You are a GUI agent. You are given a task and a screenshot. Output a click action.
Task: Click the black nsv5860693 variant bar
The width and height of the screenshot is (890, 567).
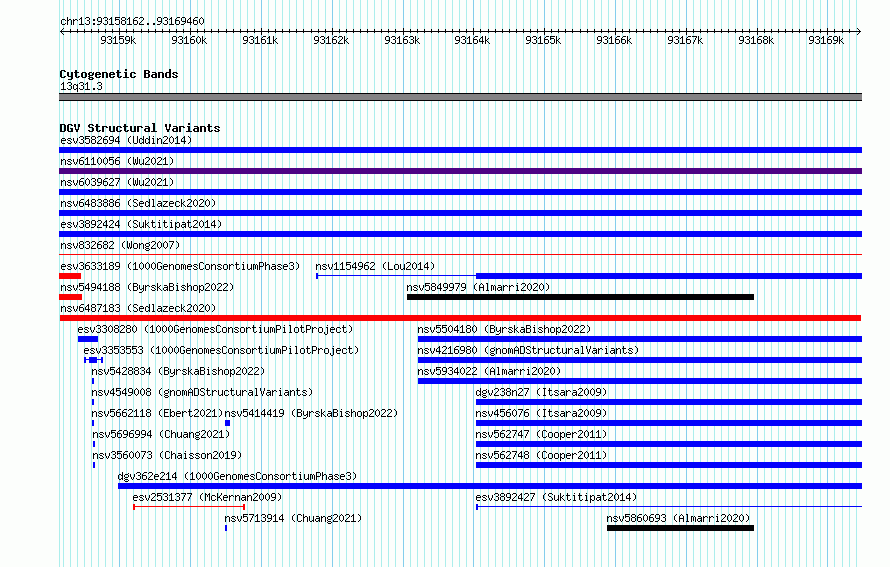(x=681, y=528)
